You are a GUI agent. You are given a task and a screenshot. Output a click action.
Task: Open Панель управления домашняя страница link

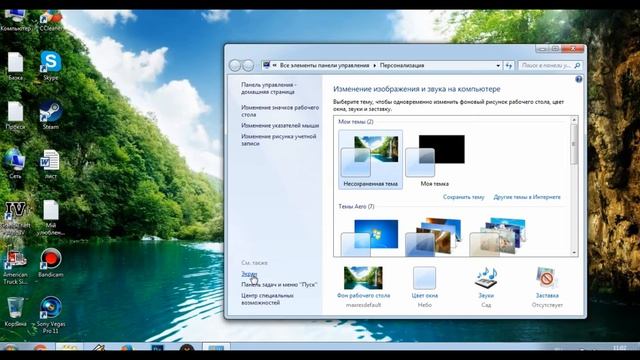pos(269,89)
